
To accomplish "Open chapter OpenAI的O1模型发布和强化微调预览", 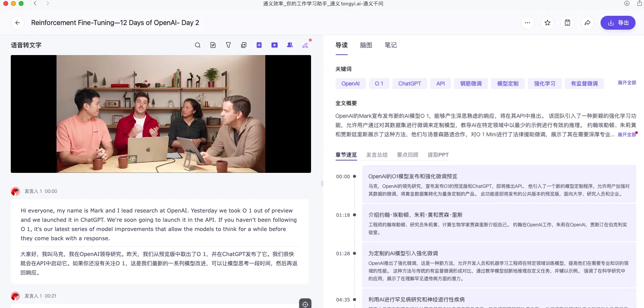I will 499,184.
